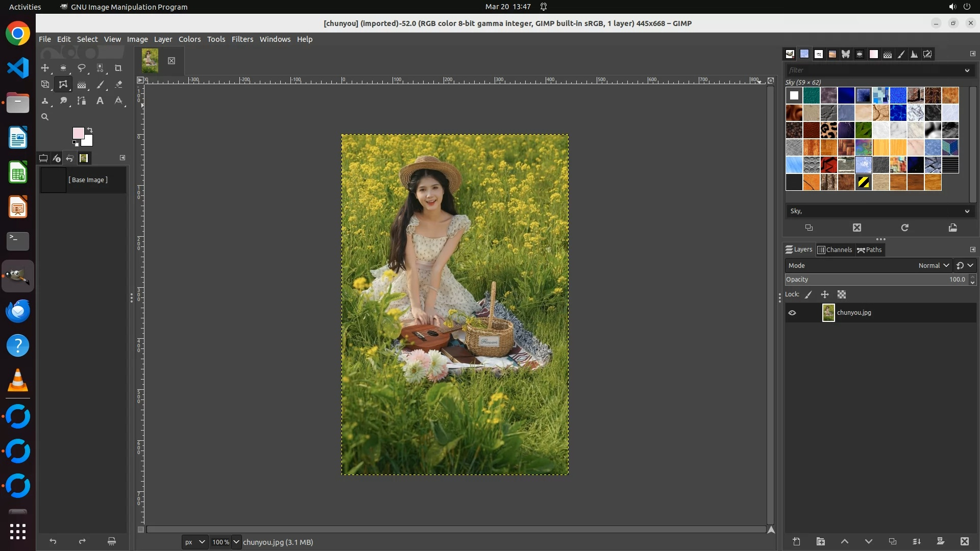Toggle lock pixels brush icon
The height and width of the screenshot is (551, 980).
coord(808,294)
